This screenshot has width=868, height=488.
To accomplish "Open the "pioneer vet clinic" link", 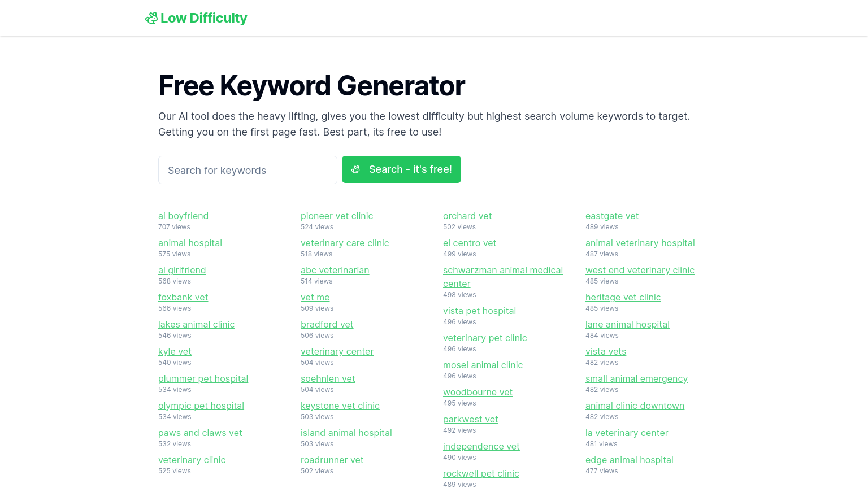I will pos(337,216).
